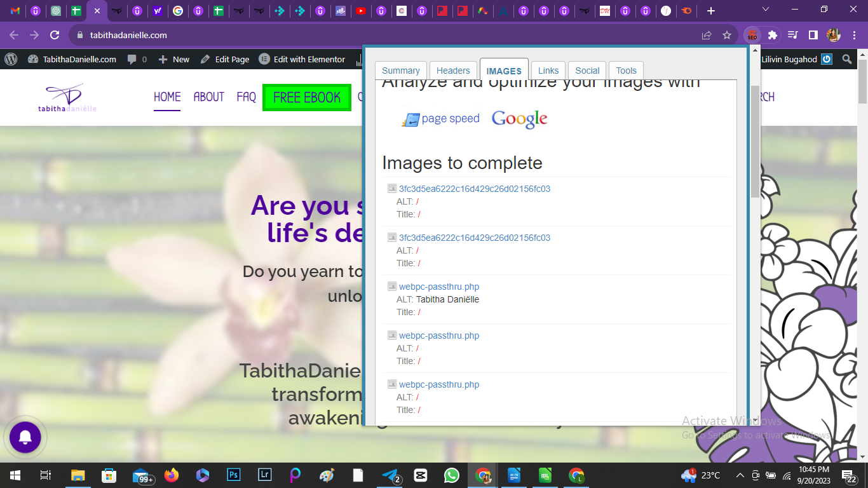The height and width of the screenshot is (488, 868).
Task: Expand hidden icons in the system tray
Action: 739,475
